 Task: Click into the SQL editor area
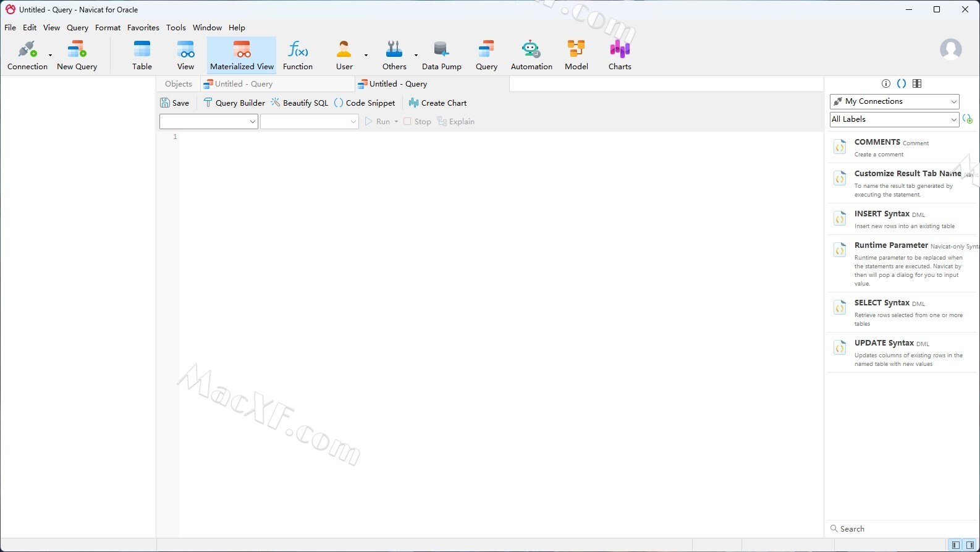pos(501,334)
